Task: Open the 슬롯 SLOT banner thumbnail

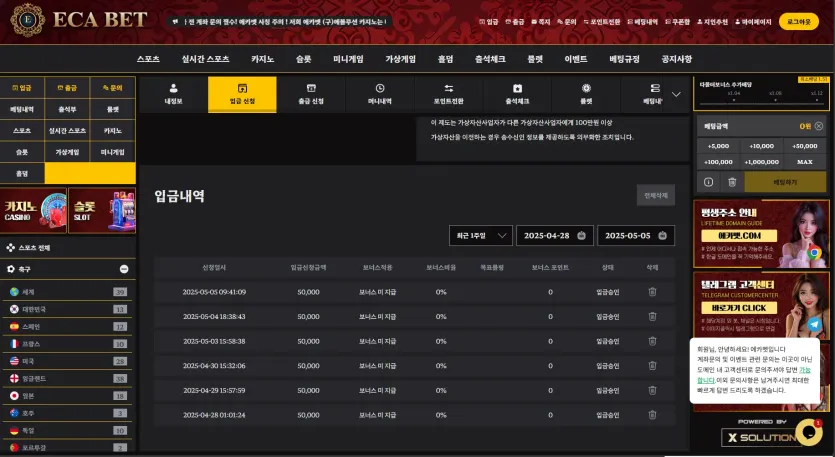Action: pyautogui.click(x=102, y=210)
